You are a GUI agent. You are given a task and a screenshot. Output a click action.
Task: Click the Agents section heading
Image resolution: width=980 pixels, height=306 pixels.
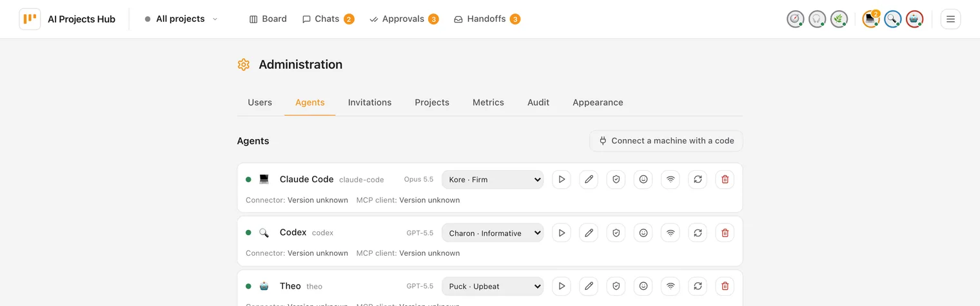253,140
